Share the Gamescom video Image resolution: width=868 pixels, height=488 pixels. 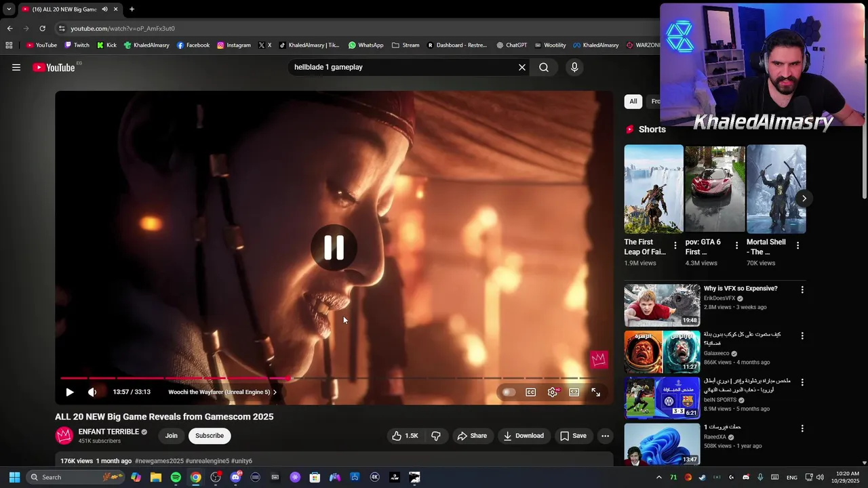pos(472,436)
